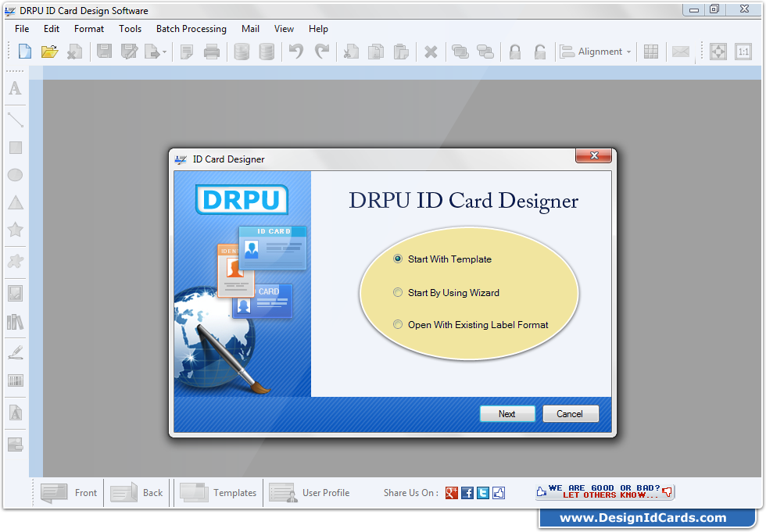Click the Twitter share icon
This screenshot has height=532, width=766.
[x=483, y=493]
